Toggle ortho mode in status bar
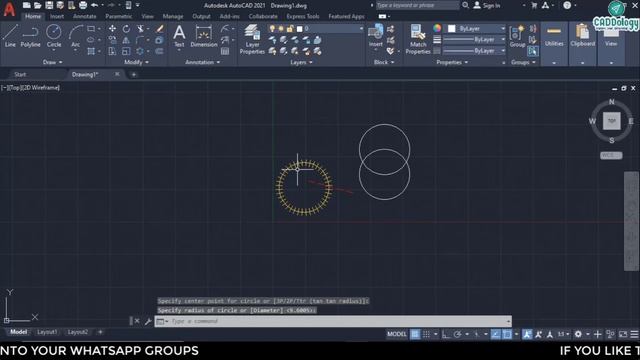The image size is (640, 360). [446, 334]
